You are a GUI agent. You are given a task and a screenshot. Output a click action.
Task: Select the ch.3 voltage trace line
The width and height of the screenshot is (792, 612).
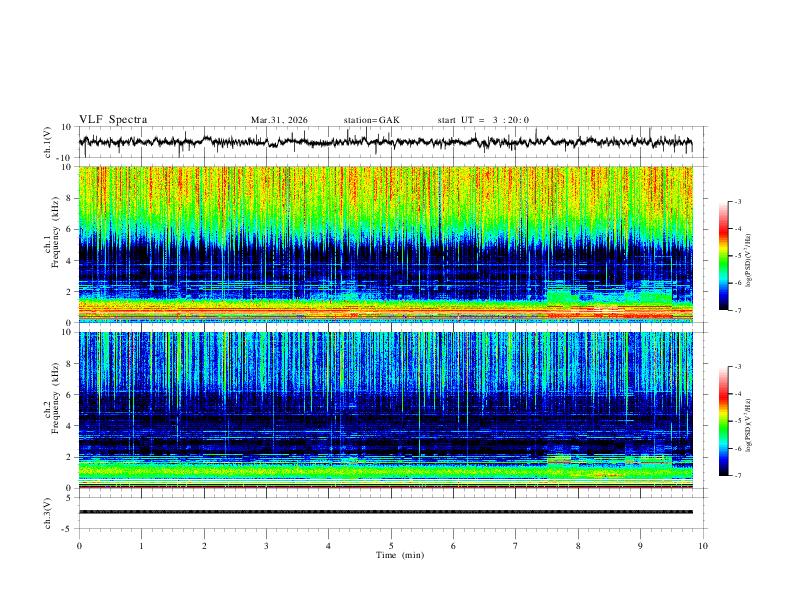point(385,512)
